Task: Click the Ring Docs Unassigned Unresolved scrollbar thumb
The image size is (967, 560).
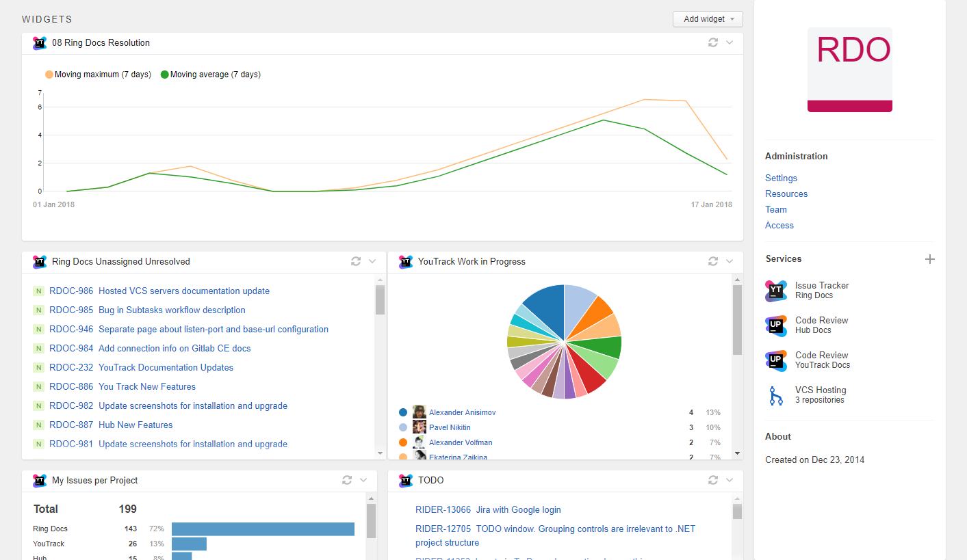Action: pos(380,299)
